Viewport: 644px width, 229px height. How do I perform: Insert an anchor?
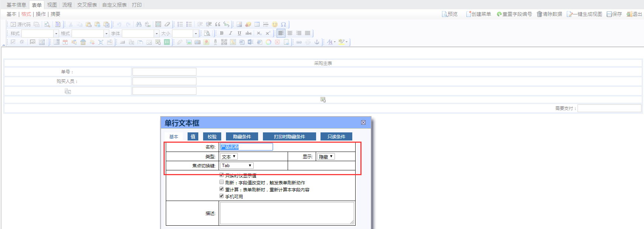tap(317, 42)
